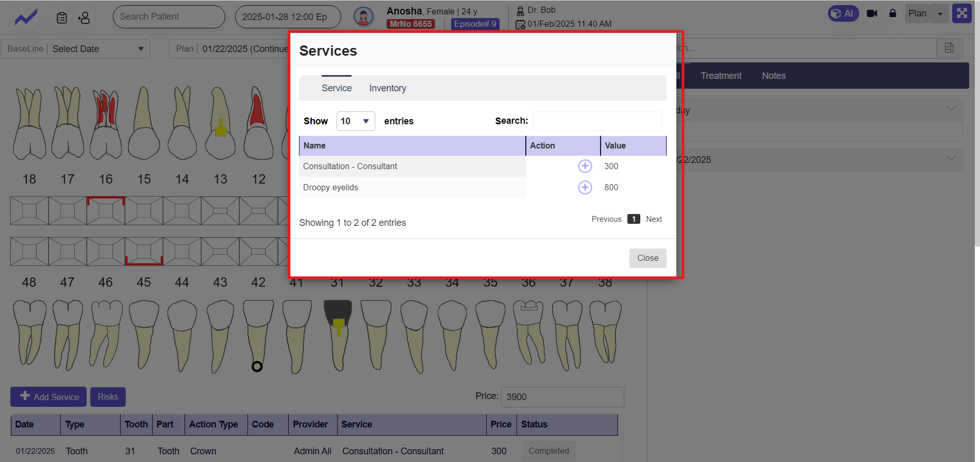Open the Show entries count dropdown
Image resolution: width=980 pixels, height=462 pixels.
(x=355, y=121)
